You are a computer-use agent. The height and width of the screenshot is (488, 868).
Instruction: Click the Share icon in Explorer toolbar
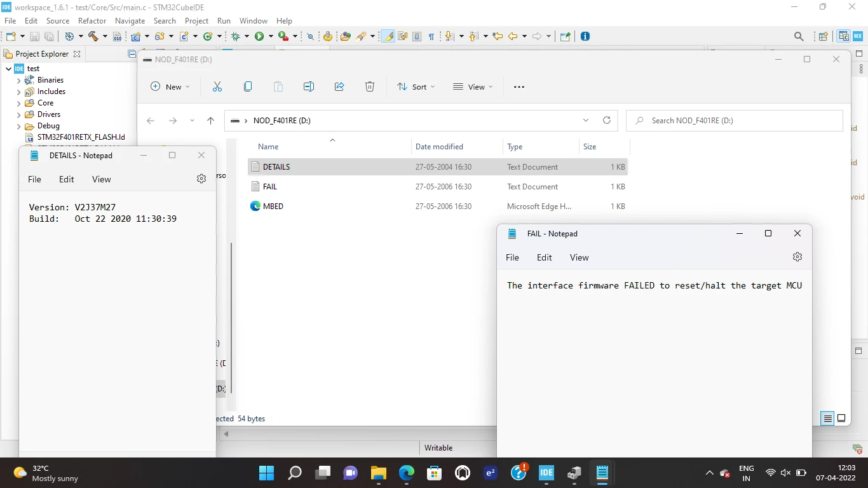click(x=339, y=86)
